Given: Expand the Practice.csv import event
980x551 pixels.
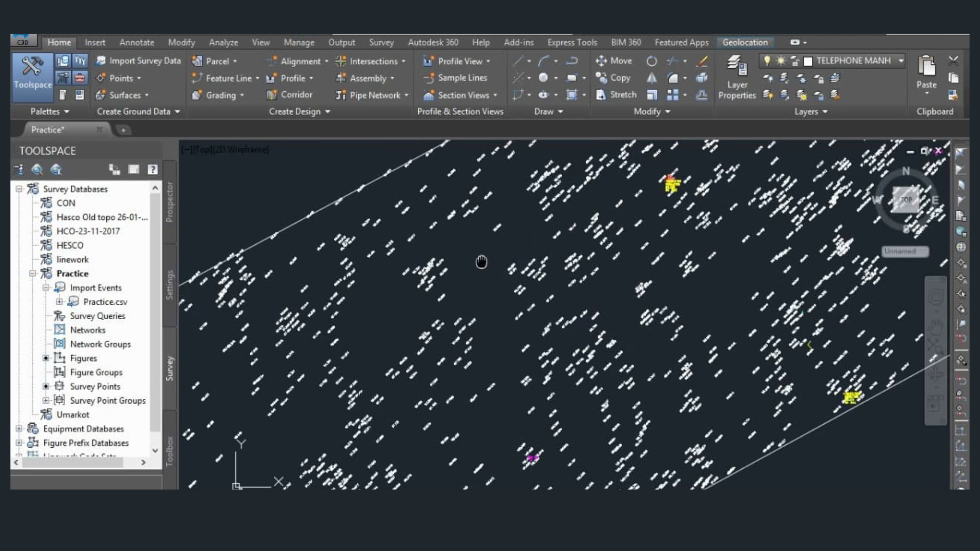Looking at the screenshot, I should click(59, 302).
